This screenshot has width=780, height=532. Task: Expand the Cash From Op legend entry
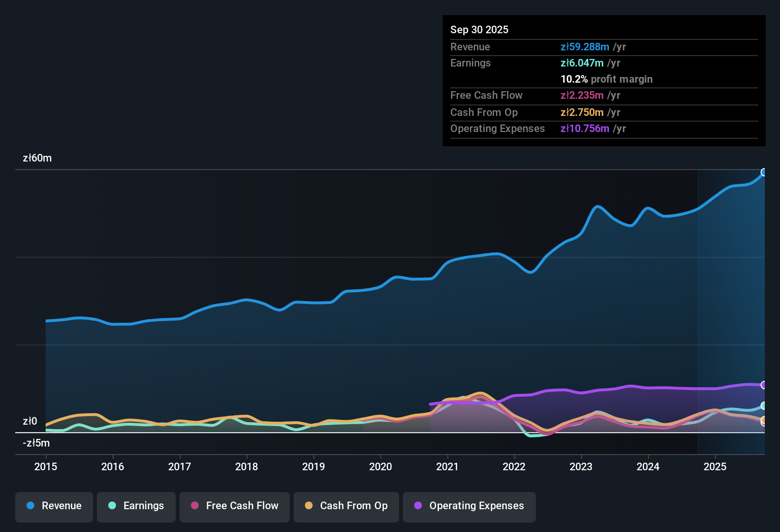(346, 506)
